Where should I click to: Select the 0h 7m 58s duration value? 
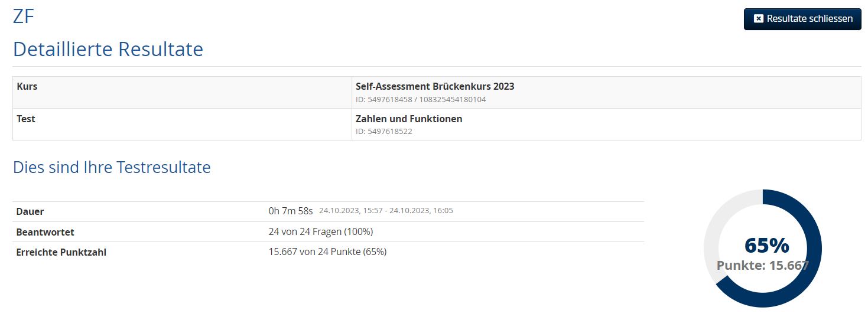point(291,211)
